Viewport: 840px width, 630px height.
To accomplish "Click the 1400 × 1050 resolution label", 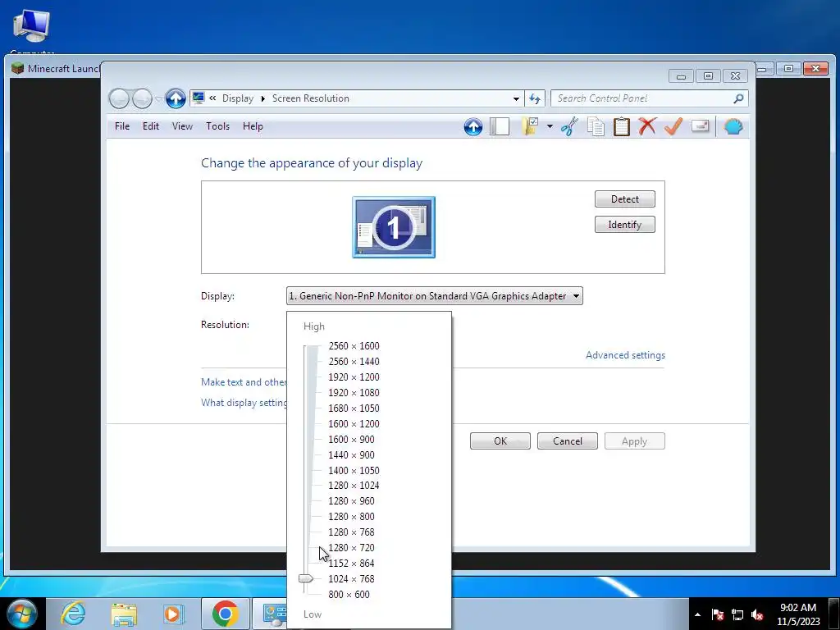I will [354, 470].
